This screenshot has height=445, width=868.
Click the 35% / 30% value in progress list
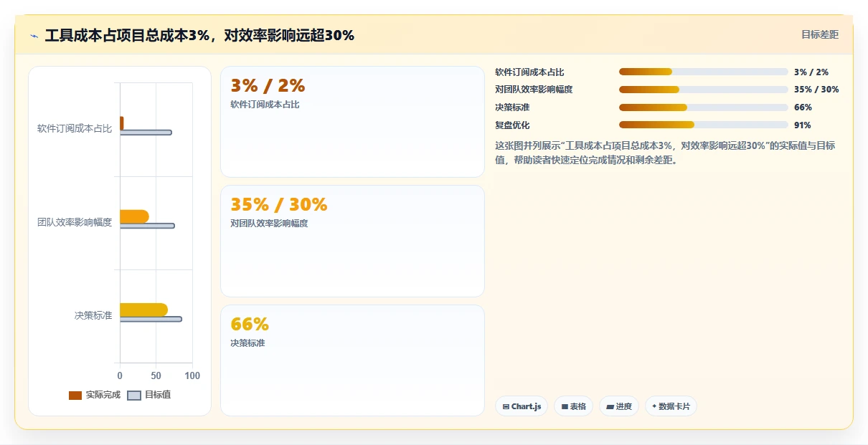pos(816,90)
